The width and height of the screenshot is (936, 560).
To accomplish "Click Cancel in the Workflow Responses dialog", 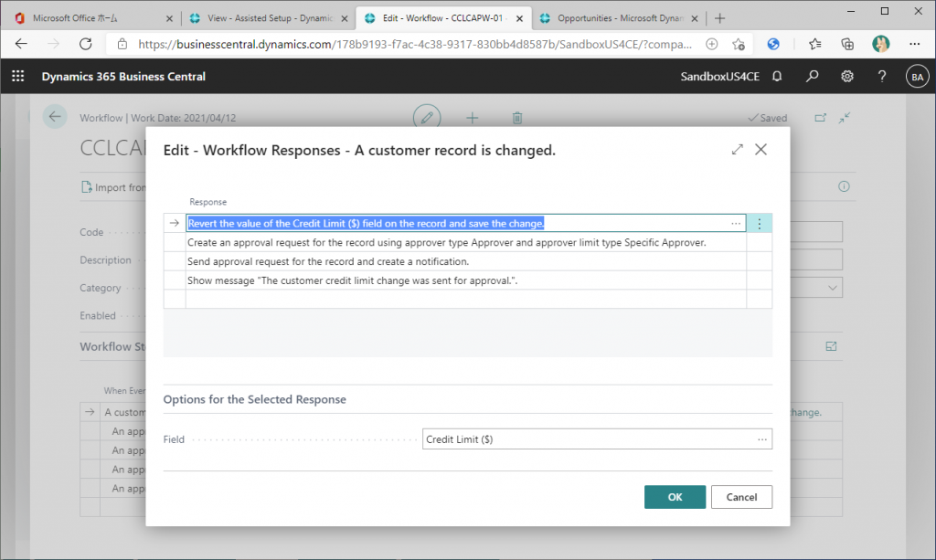I will click(x=741, y=497).
